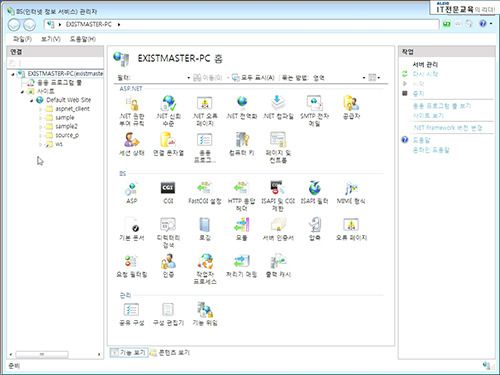Click 중지 (Stop) in actions pane
500x375 pixels.
tap(418, 94)
